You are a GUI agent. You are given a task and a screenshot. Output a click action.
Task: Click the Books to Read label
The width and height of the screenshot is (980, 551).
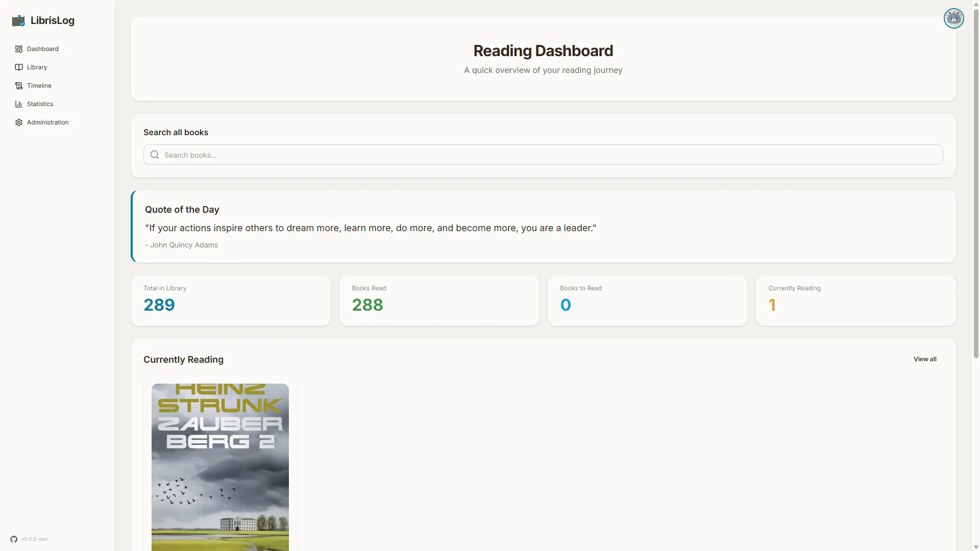tap(581, 288)
